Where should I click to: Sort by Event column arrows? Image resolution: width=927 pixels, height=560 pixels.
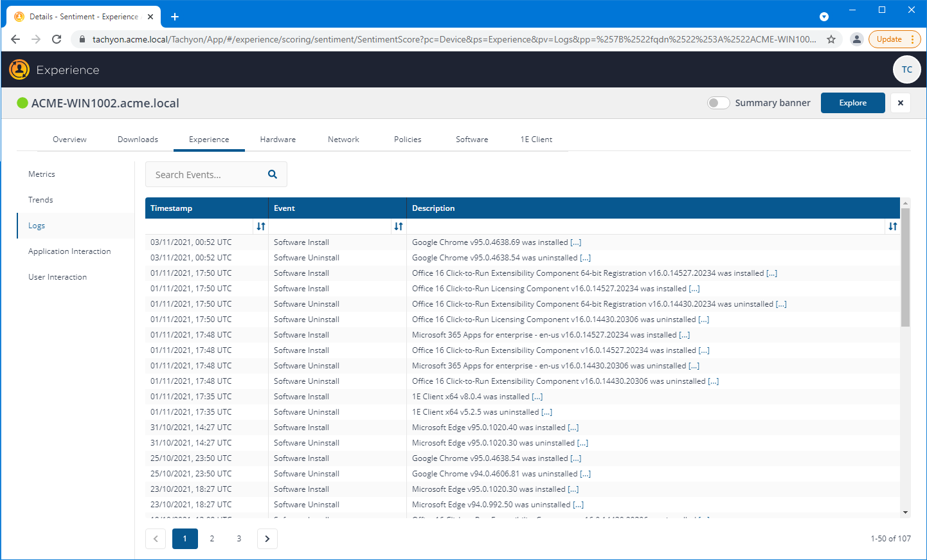pos(399,226)
